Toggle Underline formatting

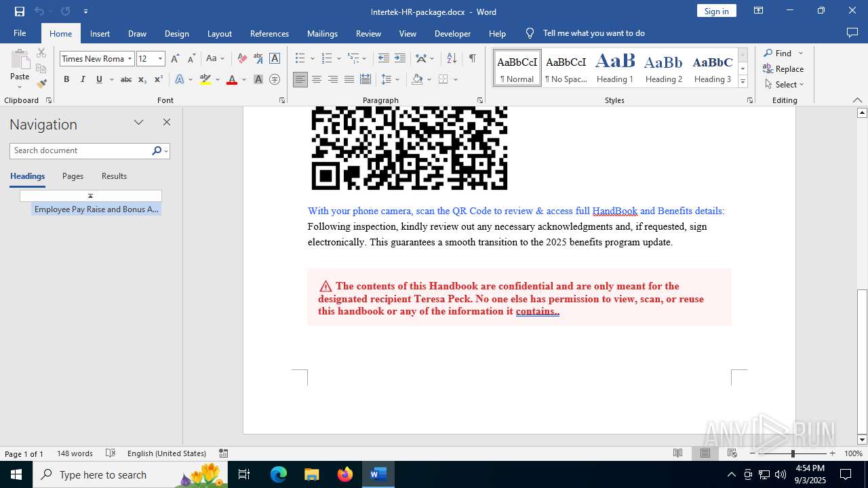(x=99, y=79)
